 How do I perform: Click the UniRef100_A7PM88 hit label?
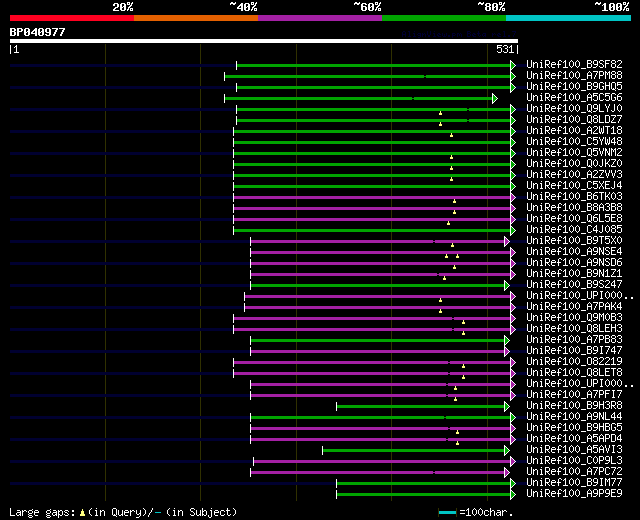(x=574, y=76)
